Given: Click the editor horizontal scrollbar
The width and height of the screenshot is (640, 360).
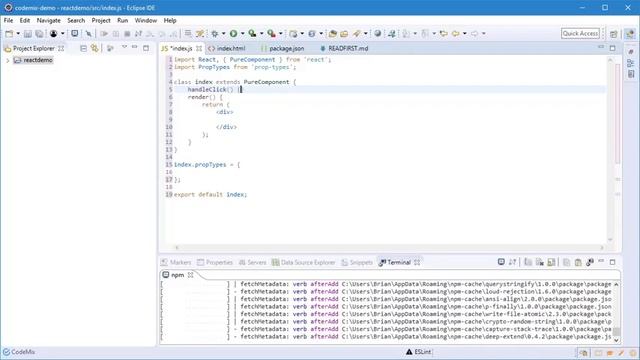Looking at the screenshot, I should pos(389,247).
